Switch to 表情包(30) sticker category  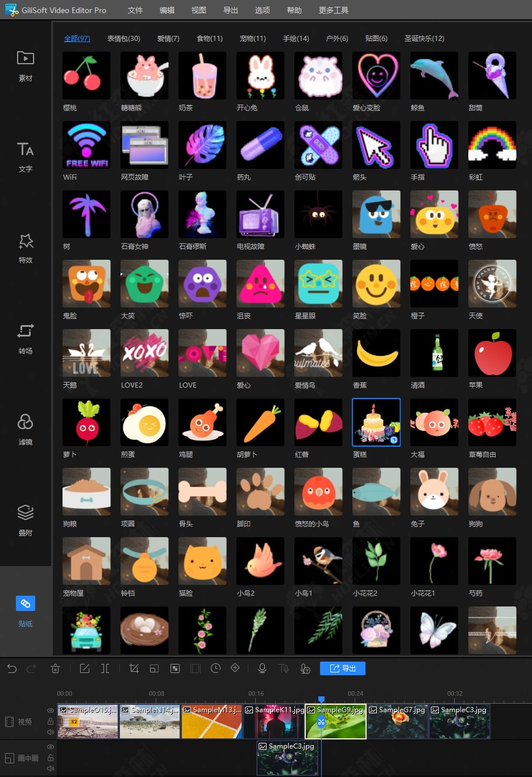tap(124, 39)
